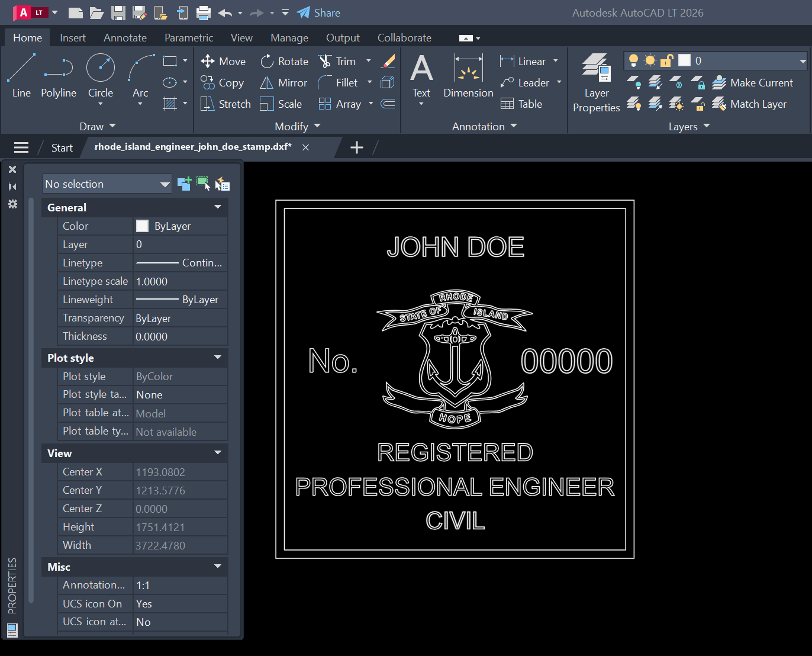
Task: Click the Unlock layer icon
Action: [698, 104]
